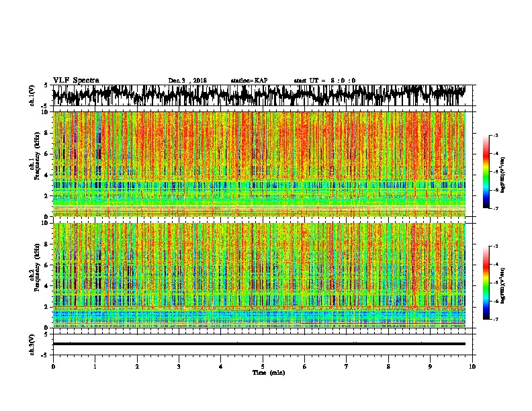The height and width of the screenshot is (411, 532).
Task: Click the time axis tick label "1"
Action: click(95, 367)
